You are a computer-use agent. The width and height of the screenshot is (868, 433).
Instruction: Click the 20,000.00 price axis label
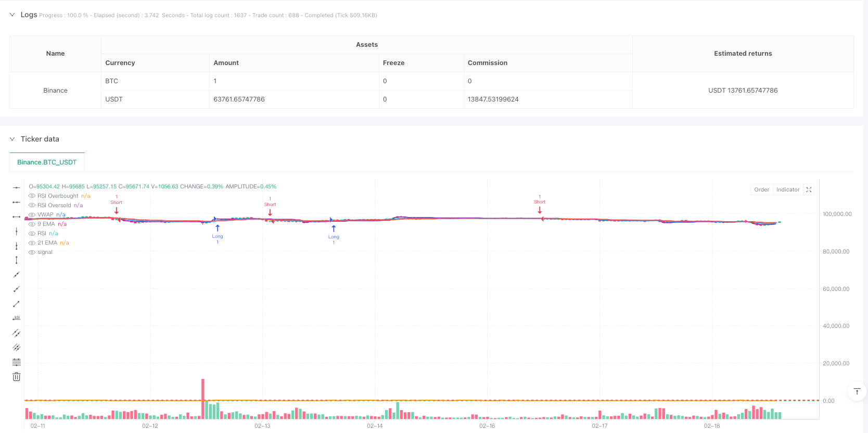836,364
